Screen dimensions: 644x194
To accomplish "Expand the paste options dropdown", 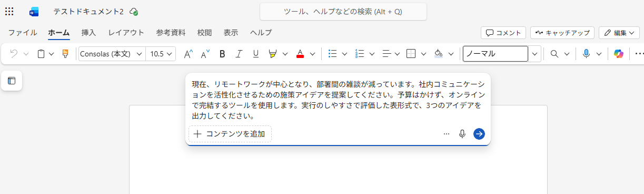I will (52, 54).
